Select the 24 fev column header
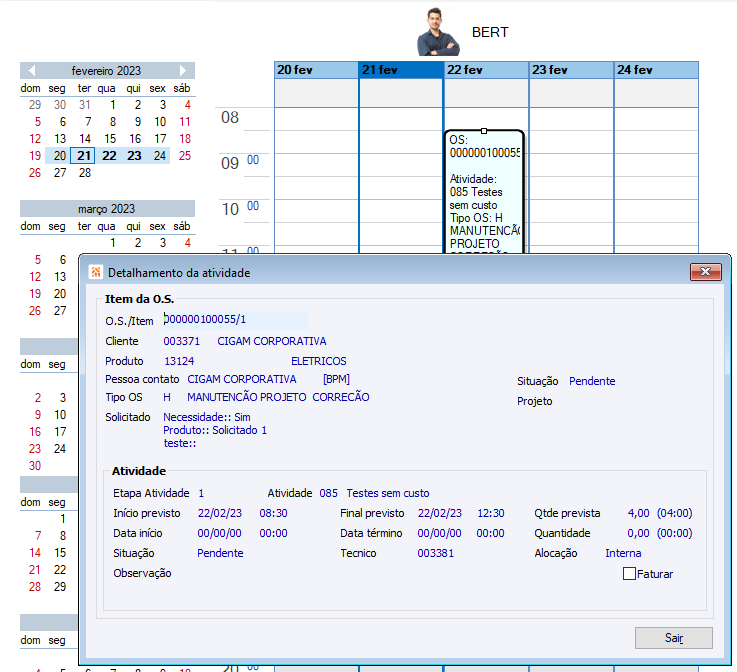The image size is (737, 672). (x=656, y=70)
